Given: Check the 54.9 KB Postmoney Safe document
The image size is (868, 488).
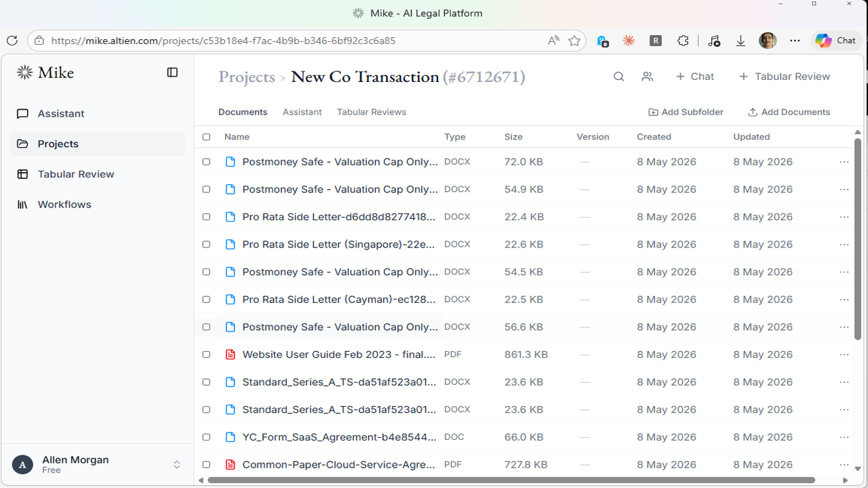Looking at the screenshot, I should pyautogui.click(x=206, y=190).
